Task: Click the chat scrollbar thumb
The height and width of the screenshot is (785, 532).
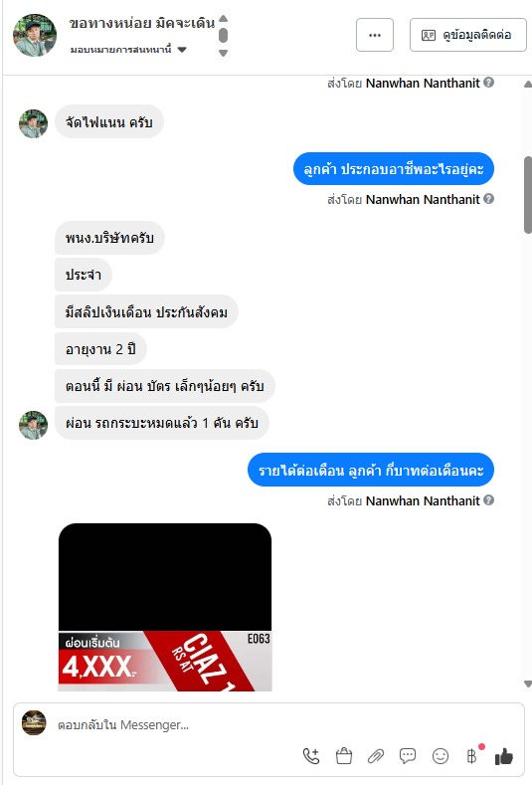Action: [x=527, y=195]
